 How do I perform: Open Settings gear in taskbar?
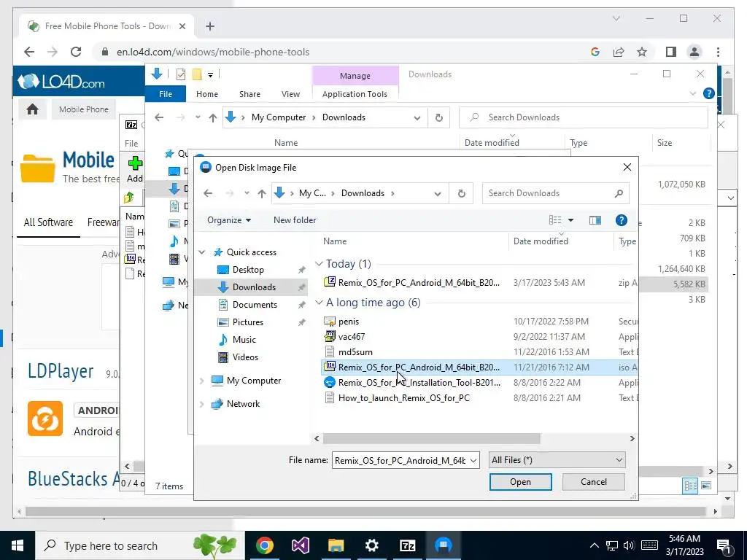pyautogui.click(x=371, y=545)
